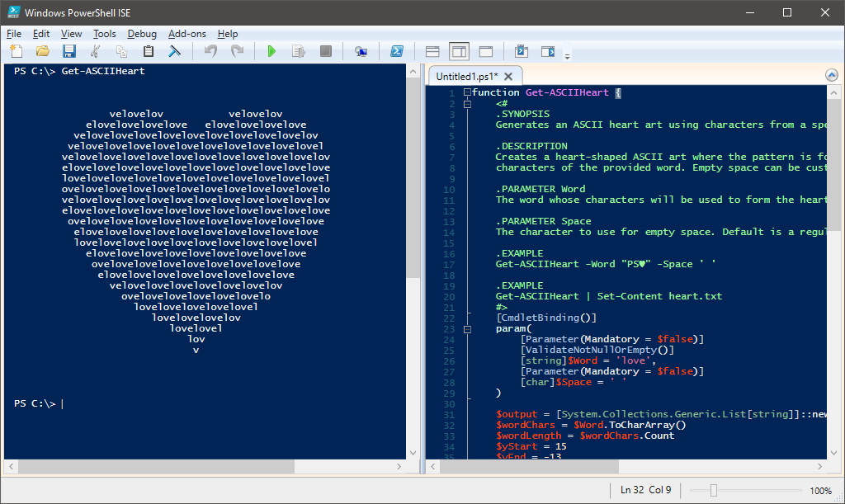Open New Remote PowerShell Tab icon
845x504 pixels.
coord(361,51)
